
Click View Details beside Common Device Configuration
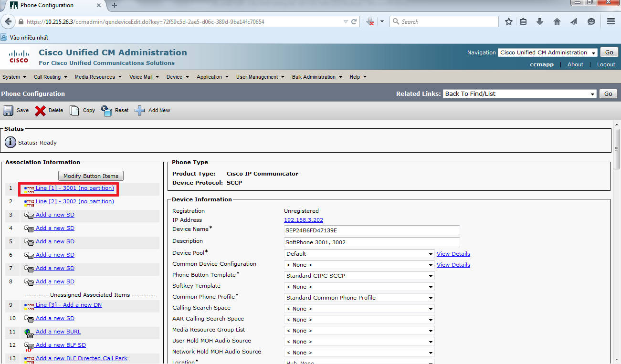click(453, 265)
